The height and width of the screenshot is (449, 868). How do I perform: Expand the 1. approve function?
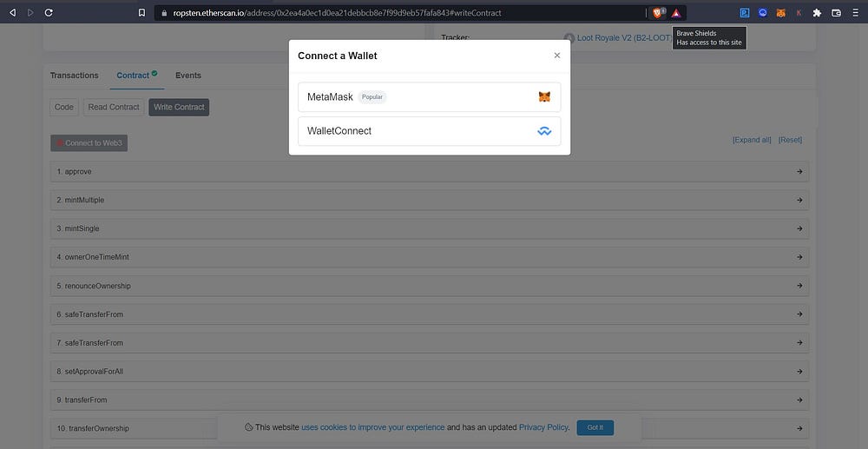click(430, 172)
